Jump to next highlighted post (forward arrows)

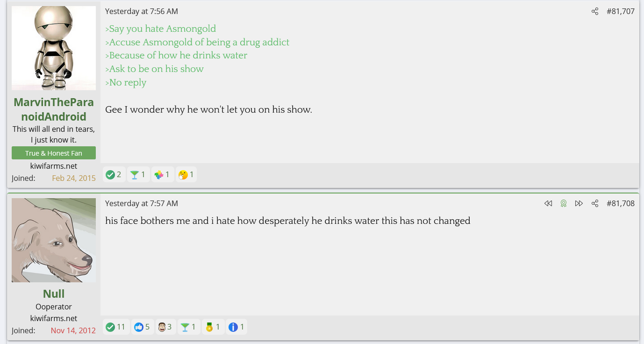[x=579, y=203]
